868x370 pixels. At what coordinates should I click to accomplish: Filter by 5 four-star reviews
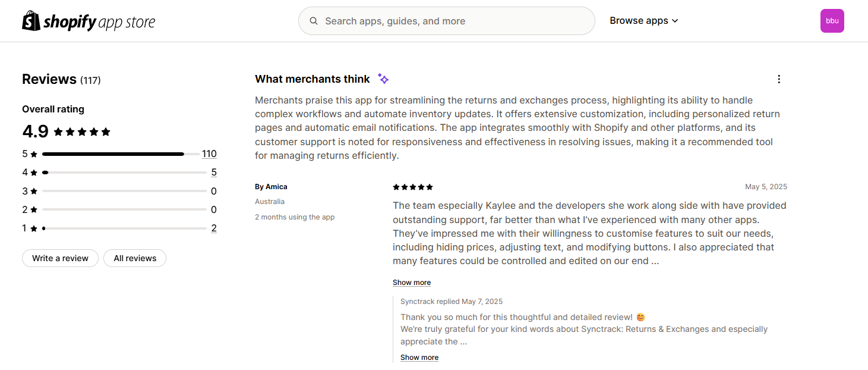click(x=214, y=173)
